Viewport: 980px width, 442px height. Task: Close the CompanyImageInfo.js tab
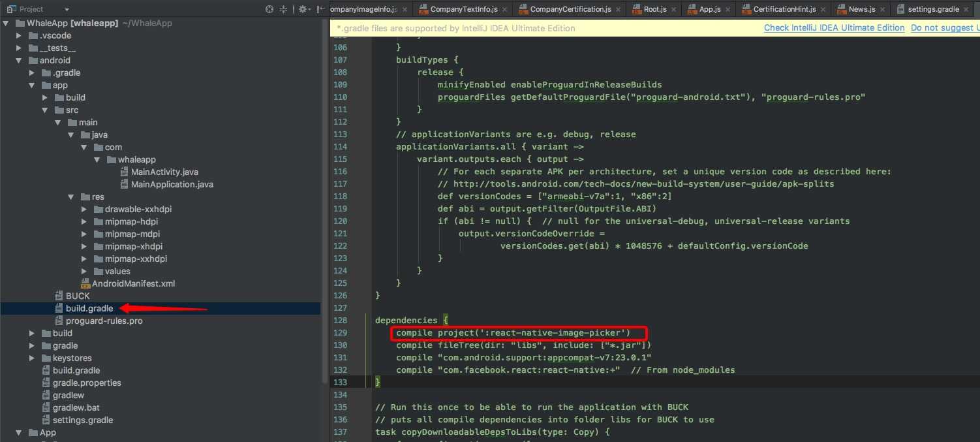404,9
